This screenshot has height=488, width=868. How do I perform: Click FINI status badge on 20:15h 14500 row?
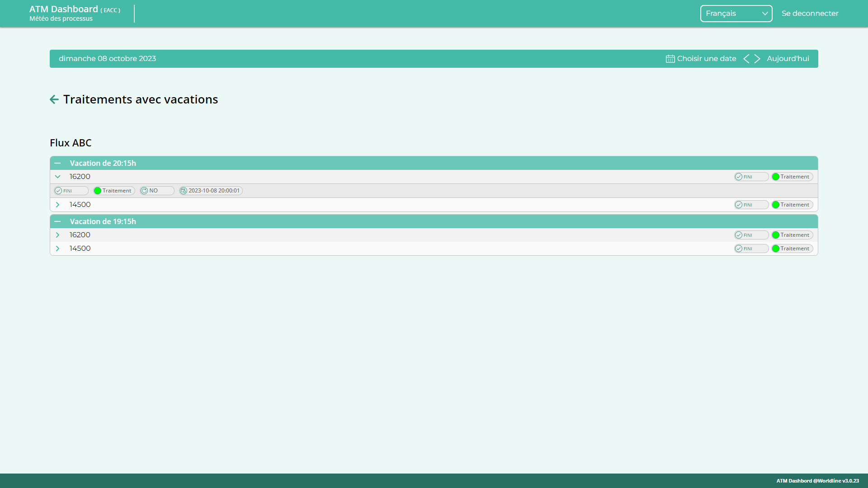pyautogui.click(x=751, y=205)
